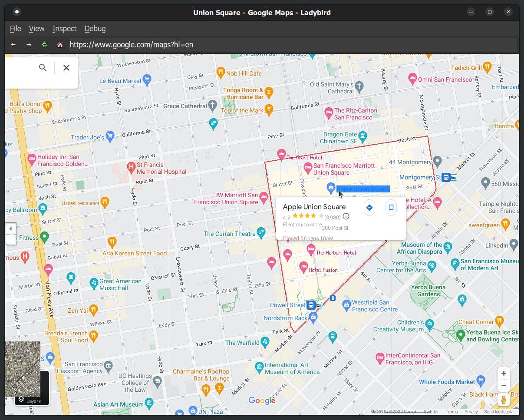This screenshot has height=420, width=524.
Task: Select the InterContinental San Francisco pin
Action: pyautogui.click(x=380, y=358)
